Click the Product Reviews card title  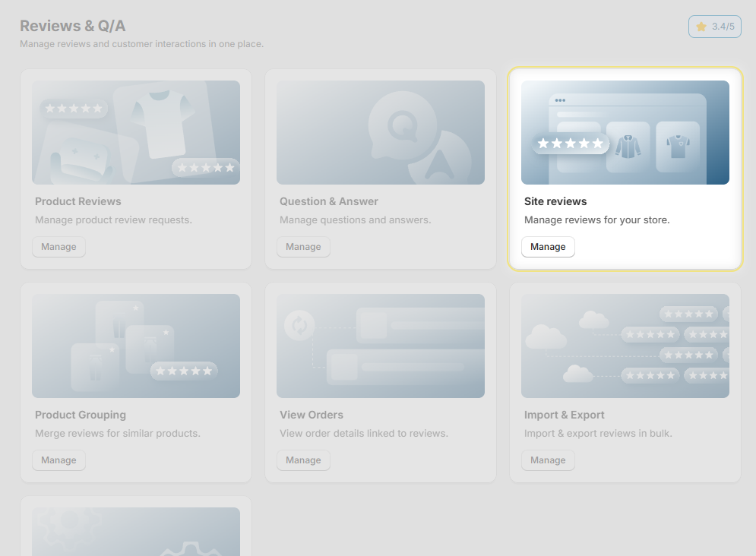click(x=78, y=201)
